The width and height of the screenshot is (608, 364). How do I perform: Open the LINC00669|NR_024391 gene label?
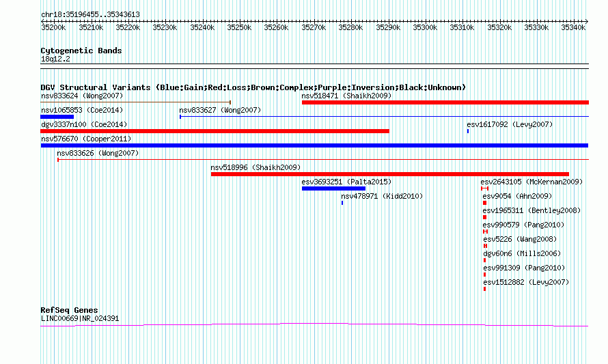pos(80,319)
